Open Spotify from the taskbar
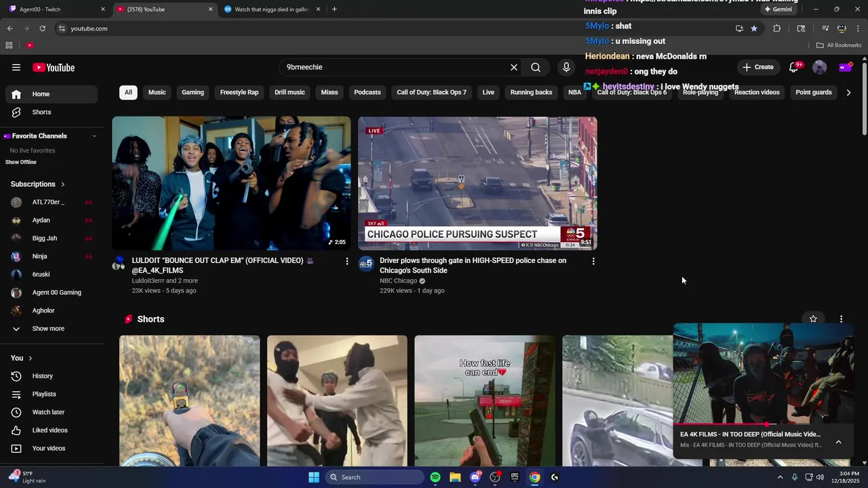Viewport: 868px width, 488px height. (435, 477)
